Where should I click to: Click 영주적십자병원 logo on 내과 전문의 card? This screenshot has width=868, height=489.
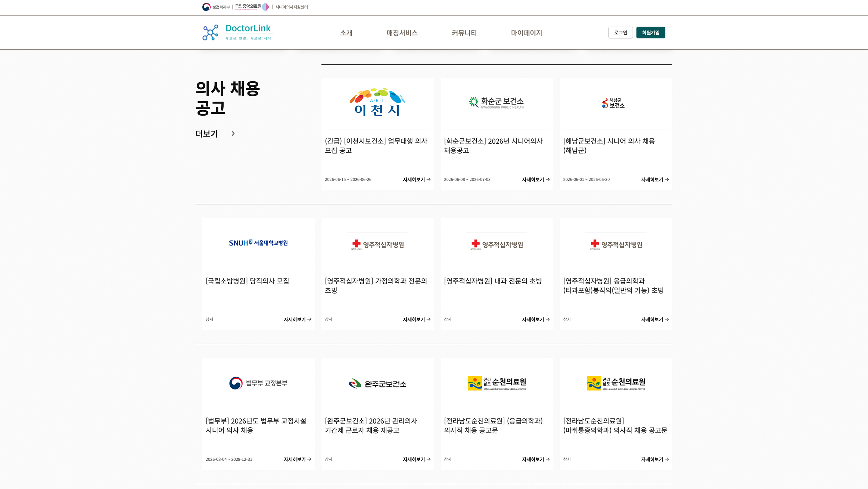point(497,245)
